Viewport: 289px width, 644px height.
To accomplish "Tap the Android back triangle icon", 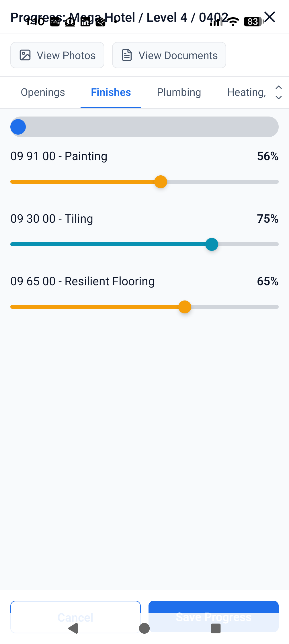I will point(73,628).
